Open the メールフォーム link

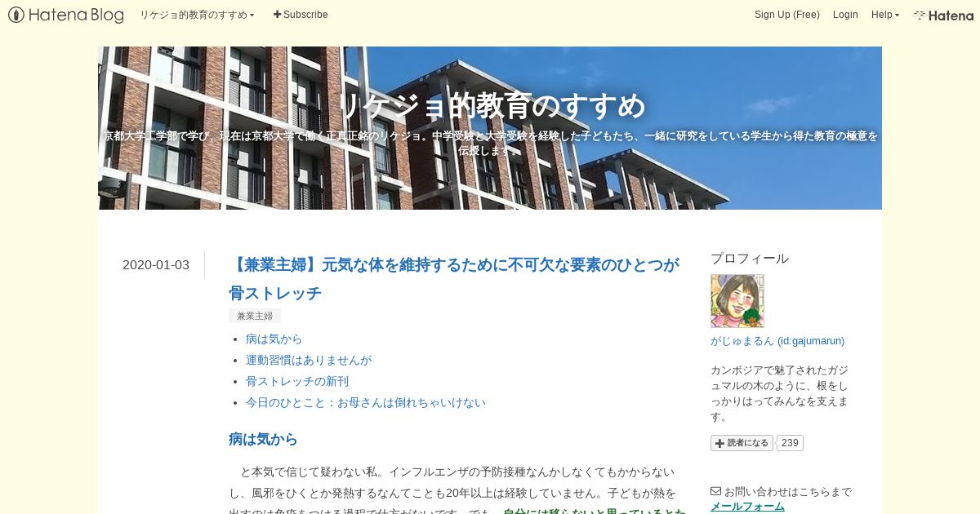click(x=747, y=507)
